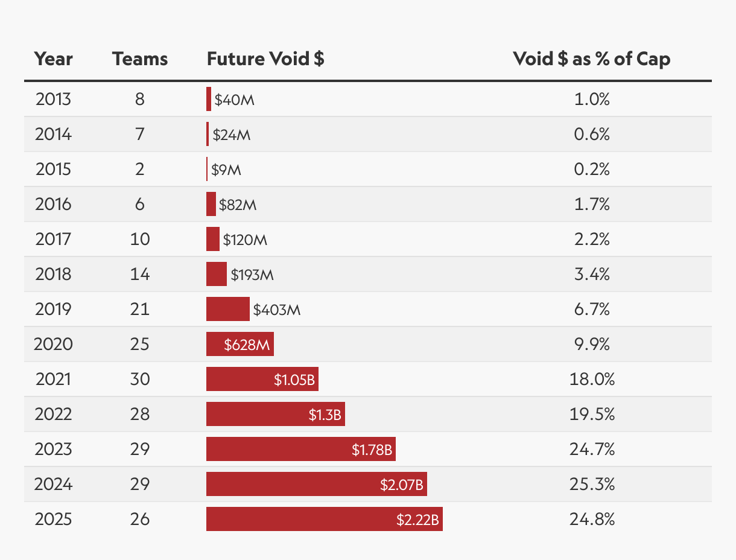Click the 0.2% cap value for 2015
The width and height of the screenshot is (736, 560).
pos(591,169)
